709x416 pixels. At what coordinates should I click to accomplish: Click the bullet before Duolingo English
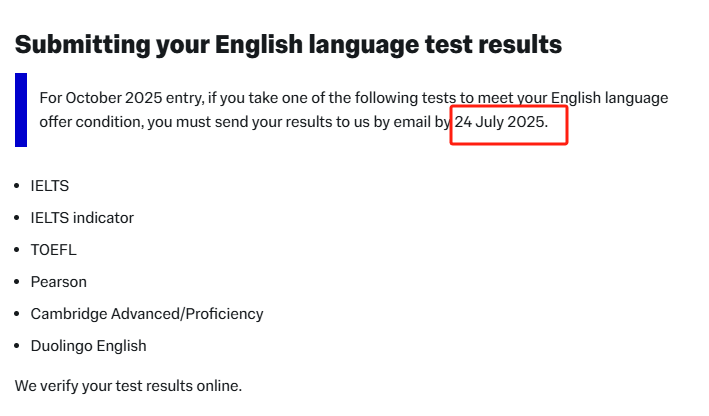(x=17, y=346)
